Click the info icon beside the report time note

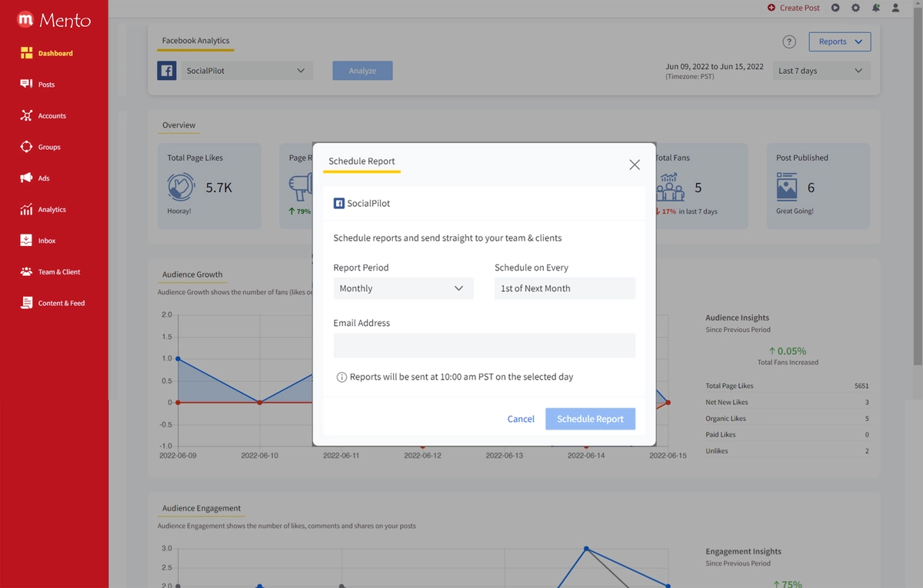coord(342,377)
